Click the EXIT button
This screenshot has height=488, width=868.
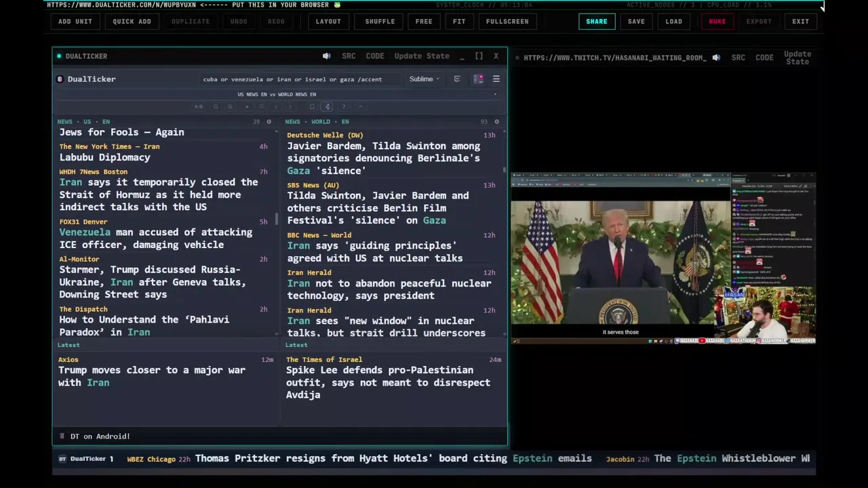(801, 22)
